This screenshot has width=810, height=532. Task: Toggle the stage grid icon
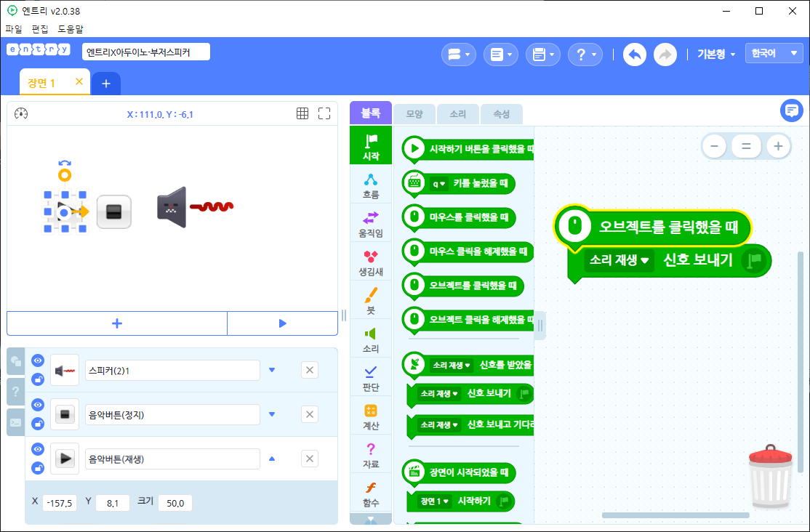point(302,113)
